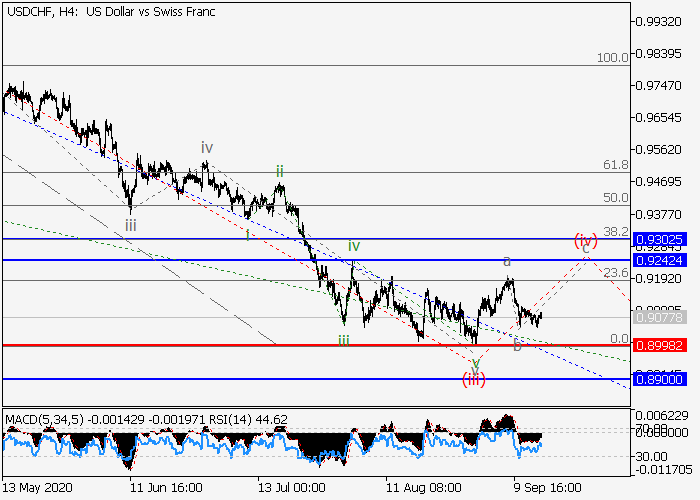Select the red (iii) wave label
Viewport: 700px width, 500px height.
[x=474, y=378]
